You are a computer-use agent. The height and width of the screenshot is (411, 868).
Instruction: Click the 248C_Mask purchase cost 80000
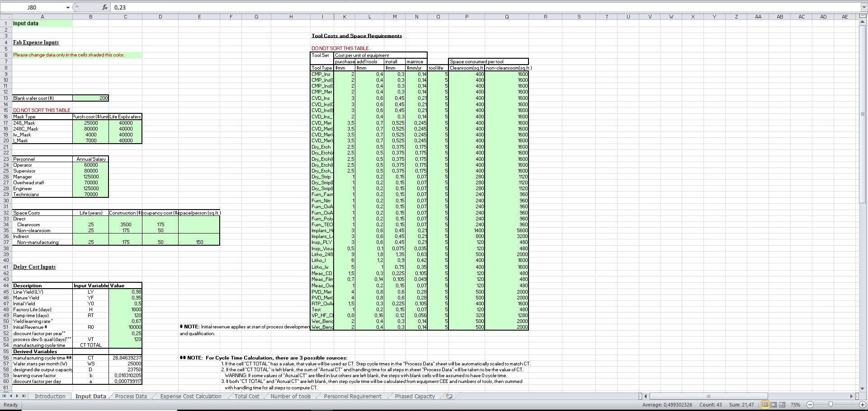coord(90,129)
